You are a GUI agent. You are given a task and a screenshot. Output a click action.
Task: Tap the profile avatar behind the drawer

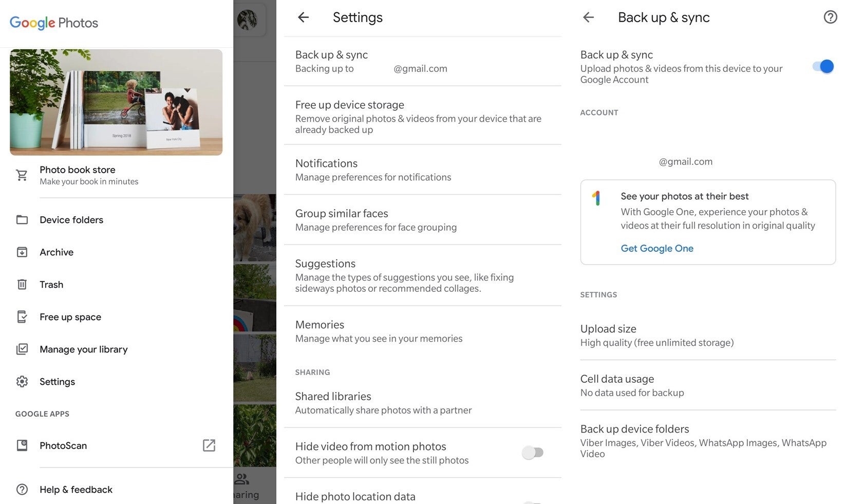tap(247, 20)
